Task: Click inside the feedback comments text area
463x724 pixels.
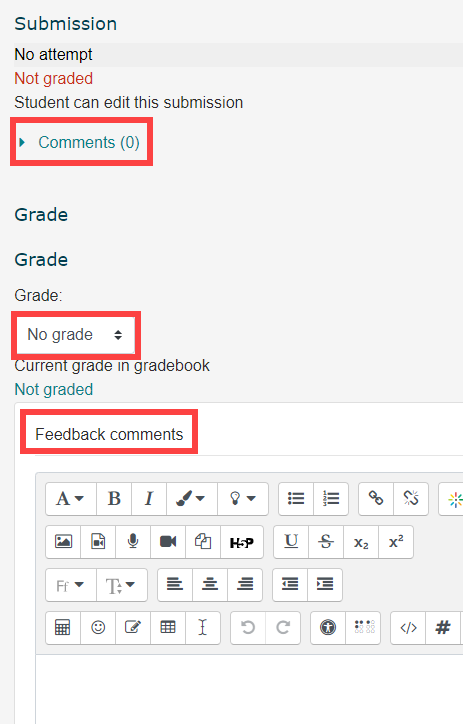Action: pos(249,689)
